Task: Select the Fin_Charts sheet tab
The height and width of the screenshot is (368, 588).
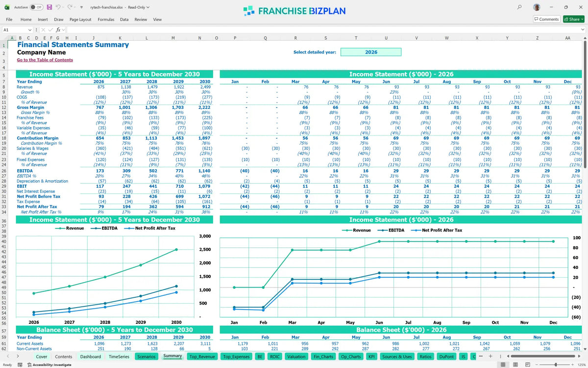Action: pyautogui.click(x=324, y=357)
